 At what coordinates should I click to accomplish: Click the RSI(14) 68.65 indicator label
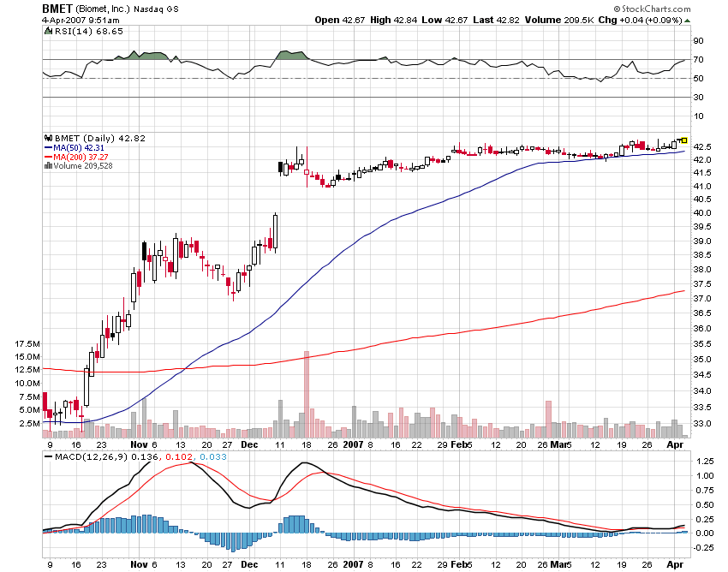[89, 31]
